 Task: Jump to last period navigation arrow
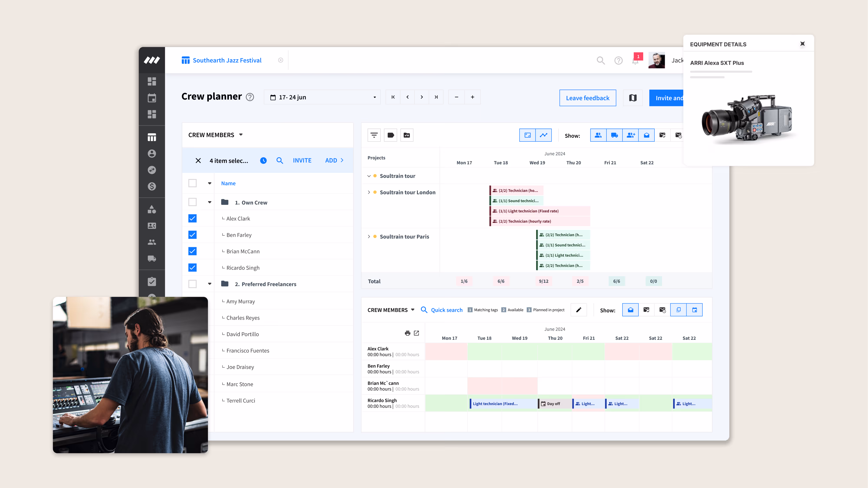tap(436, 97)
